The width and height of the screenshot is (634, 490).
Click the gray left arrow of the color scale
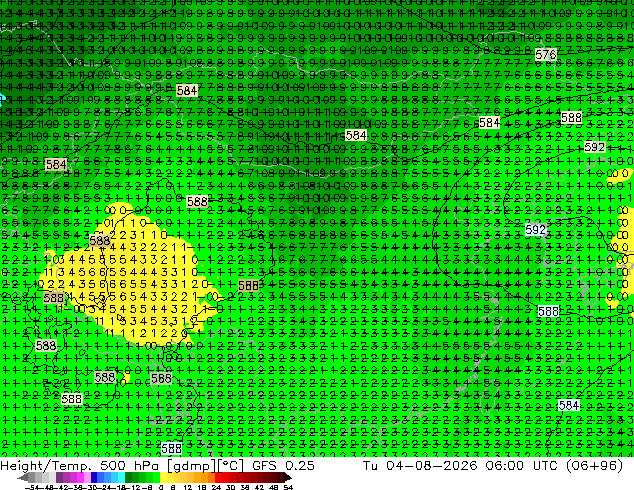tap(23, 478)
